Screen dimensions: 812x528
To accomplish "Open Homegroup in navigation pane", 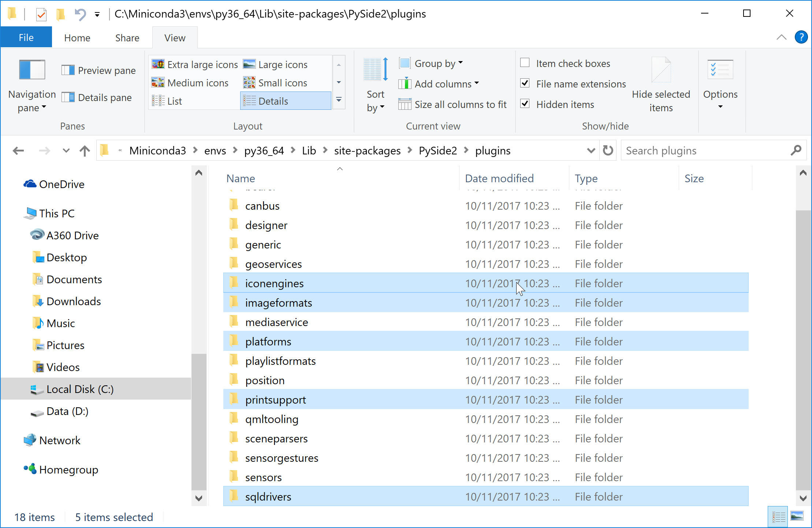I will (61, 469).
